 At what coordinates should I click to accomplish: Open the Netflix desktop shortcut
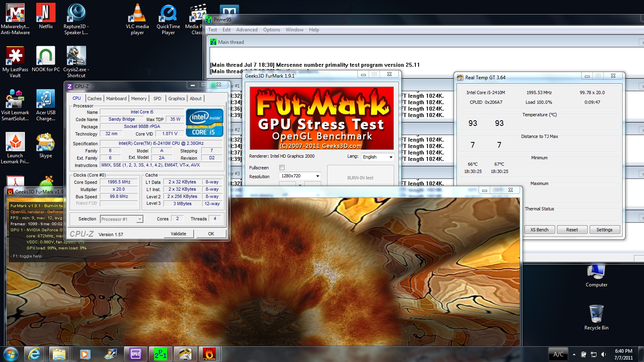46,16
